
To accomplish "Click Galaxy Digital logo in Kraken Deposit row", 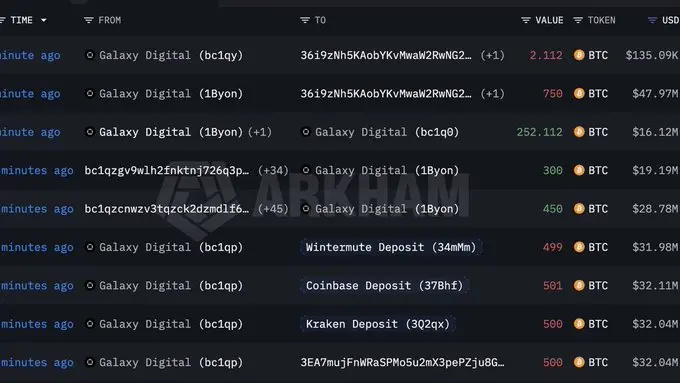I will [90, 324].
